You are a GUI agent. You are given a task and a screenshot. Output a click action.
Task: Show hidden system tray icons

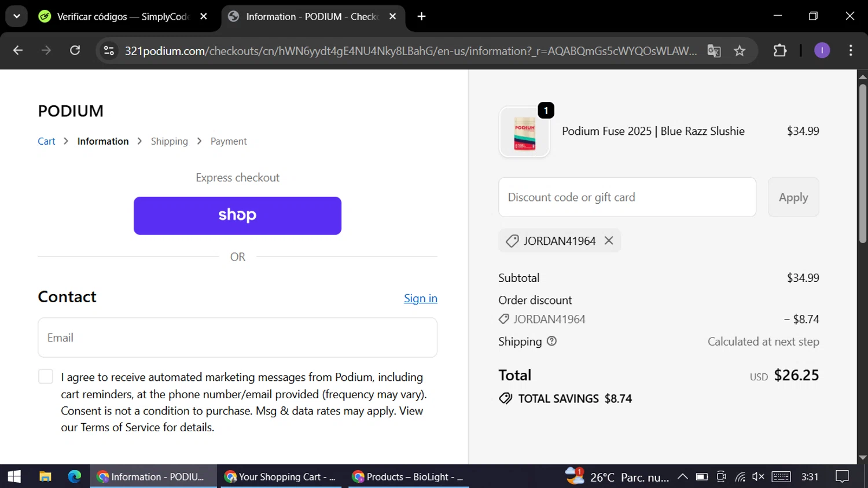(683, 476)
